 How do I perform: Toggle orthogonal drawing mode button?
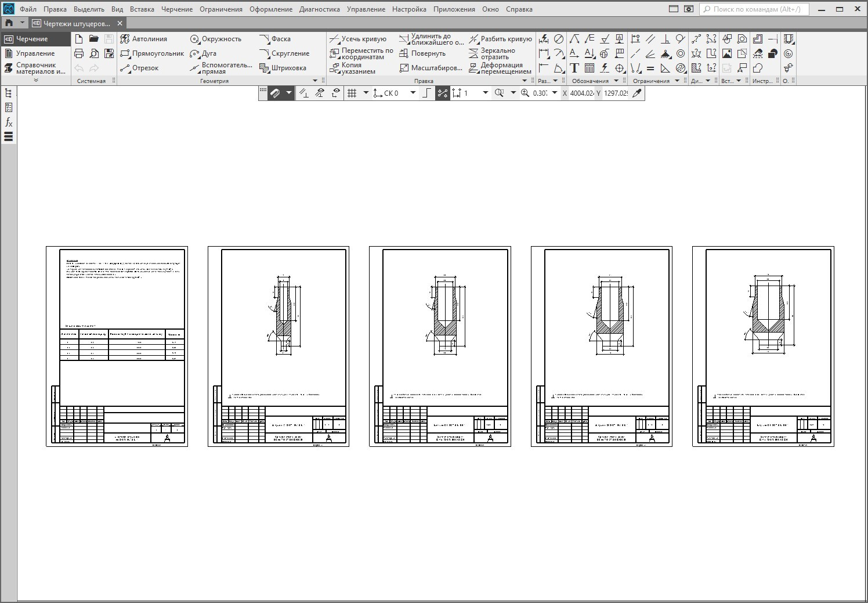(x=426, y=93)
